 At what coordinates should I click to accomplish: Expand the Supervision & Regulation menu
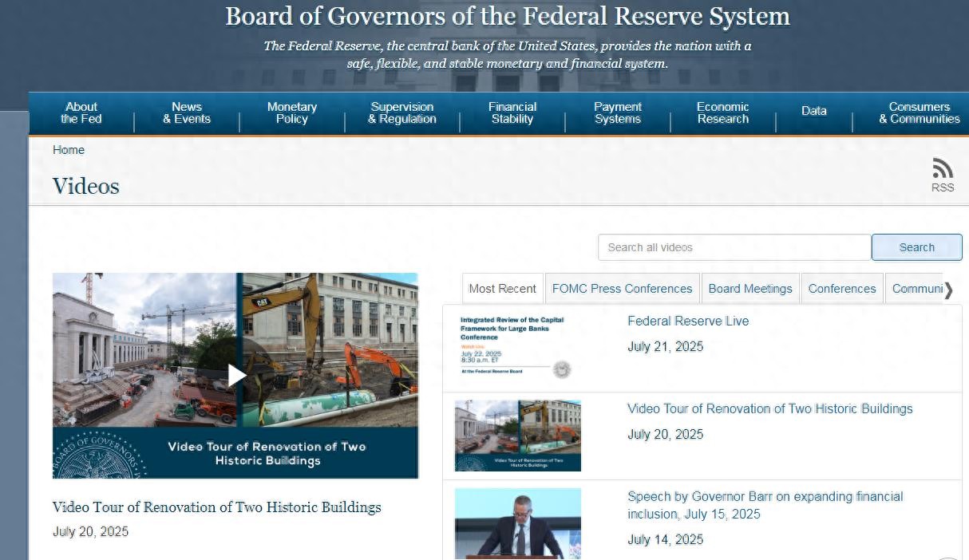pyautogui.click(x=402, y=112)
